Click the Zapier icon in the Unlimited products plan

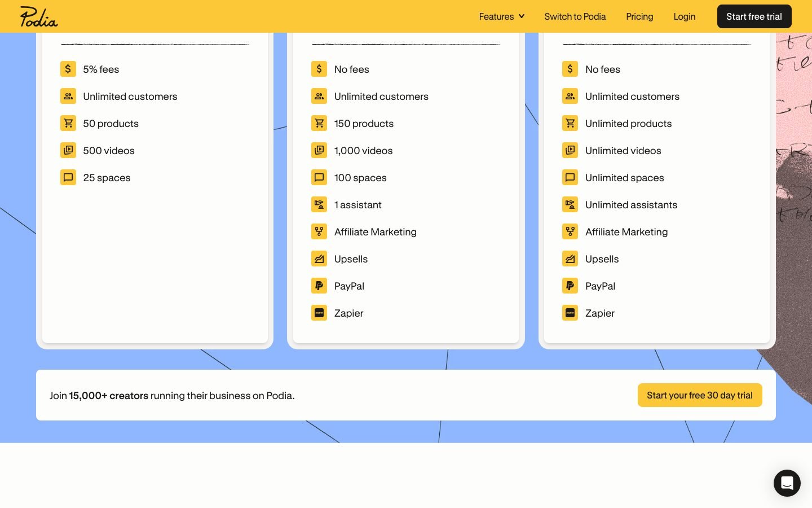[x=570, y=313]
